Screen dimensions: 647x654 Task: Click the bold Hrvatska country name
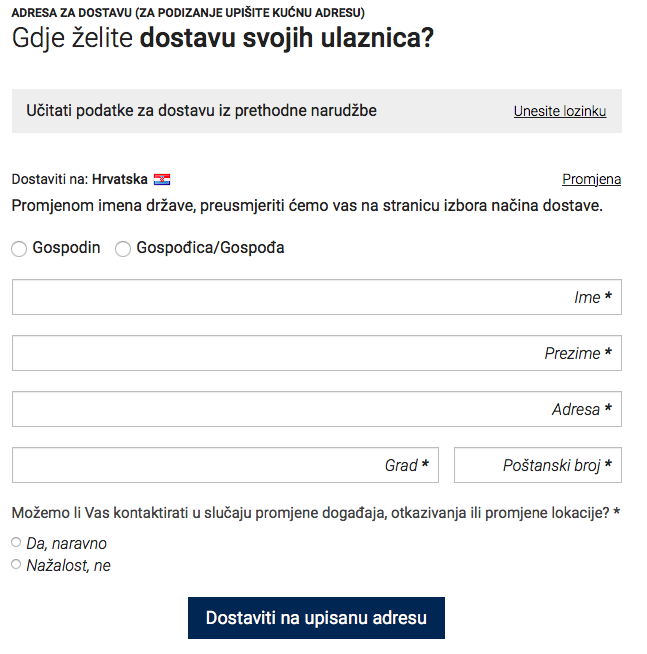pos(120,180)
